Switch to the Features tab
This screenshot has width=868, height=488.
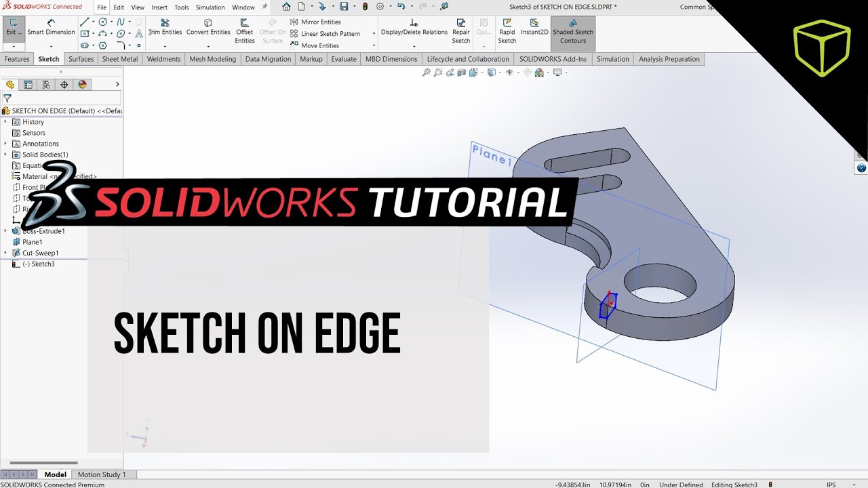click(x=17, y=59)
